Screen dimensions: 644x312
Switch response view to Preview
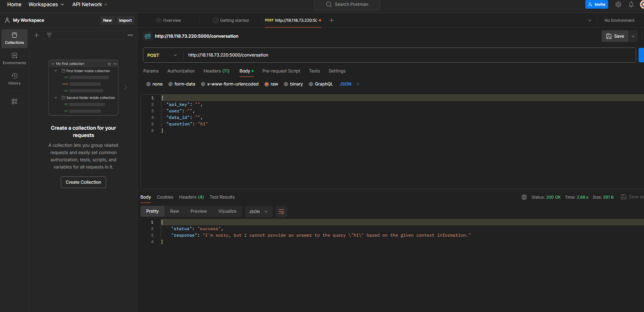pyautogui.click(x=199, y=211)
